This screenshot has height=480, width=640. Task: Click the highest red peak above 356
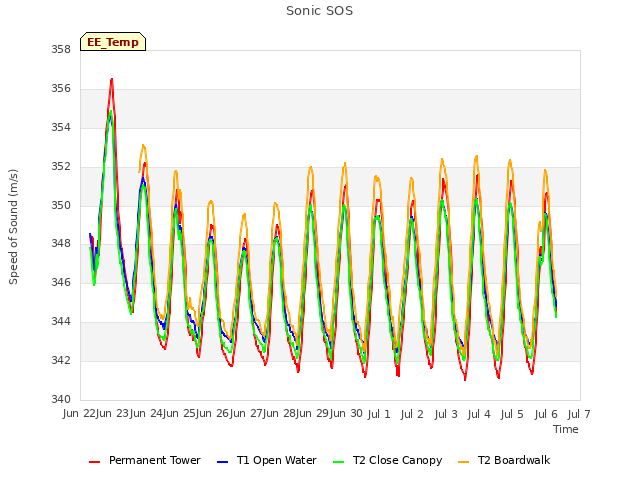coord(111,80)
